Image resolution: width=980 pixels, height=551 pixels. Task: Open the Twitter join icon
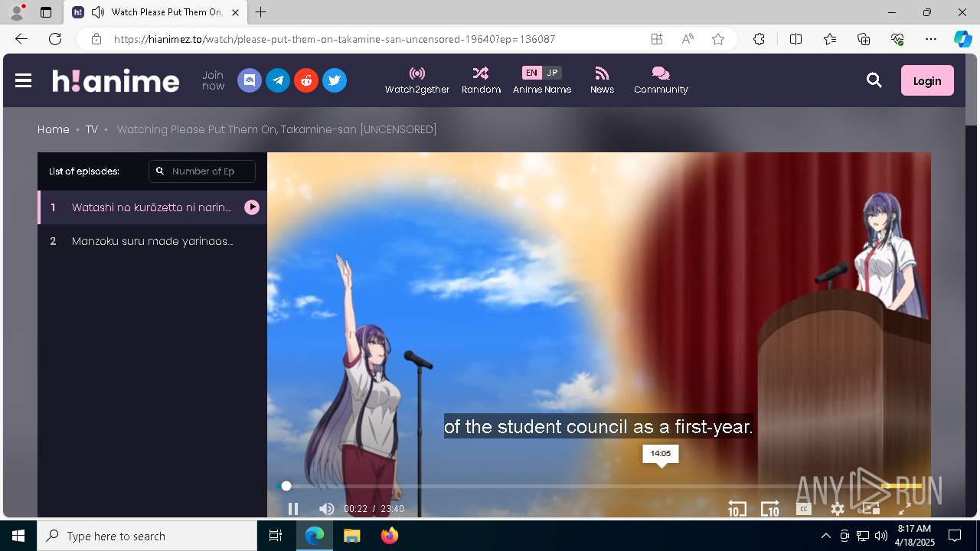(335, 80)
